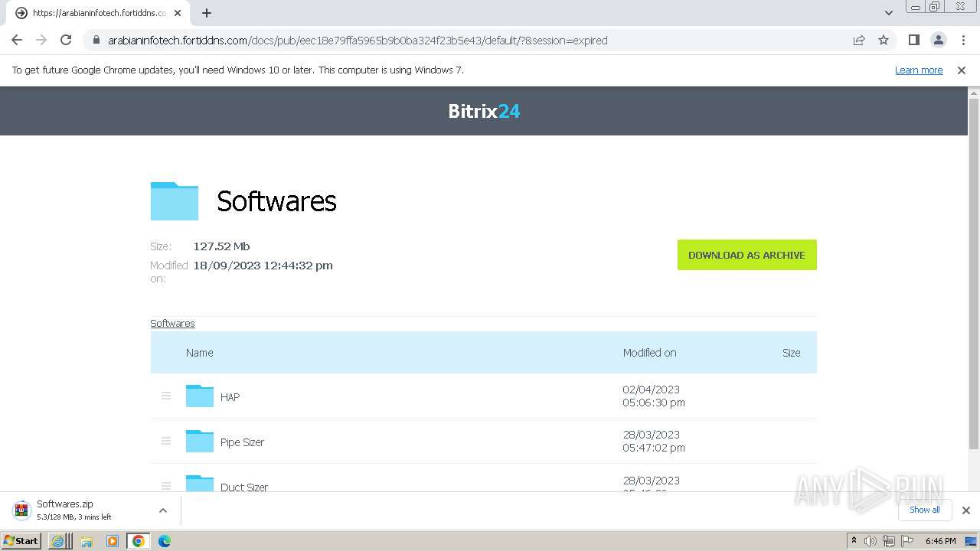The height and width of the screenshot is (551, 980).
Task: Select the arabianinfotech browser tab
Action: (98, 13)
